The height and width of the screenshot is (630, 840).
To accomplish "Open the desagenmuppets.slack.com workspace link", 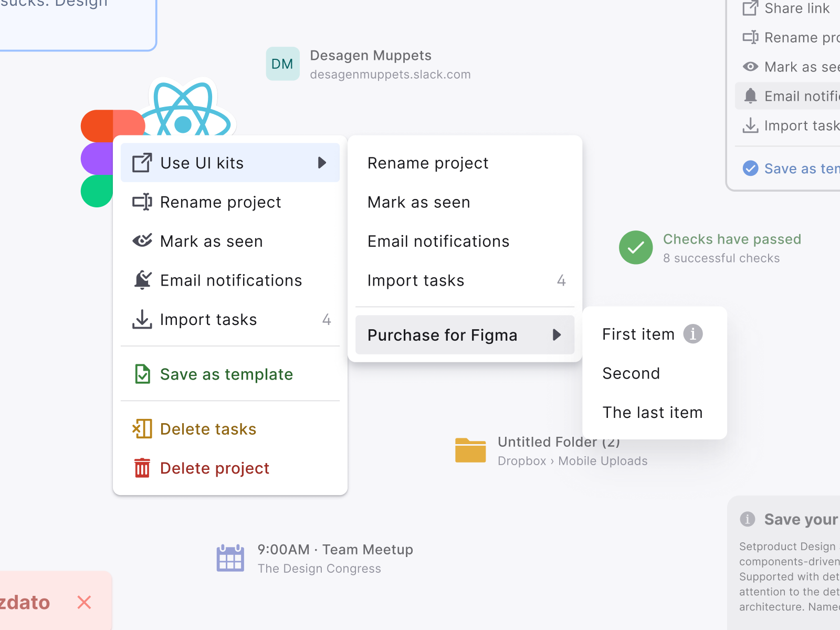I will [x=390, y=74].
